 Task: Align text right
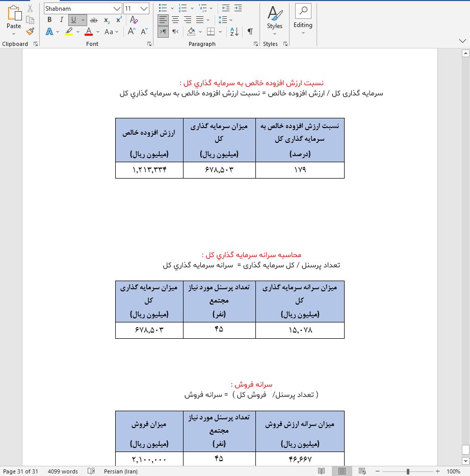[x=188, y=20]
